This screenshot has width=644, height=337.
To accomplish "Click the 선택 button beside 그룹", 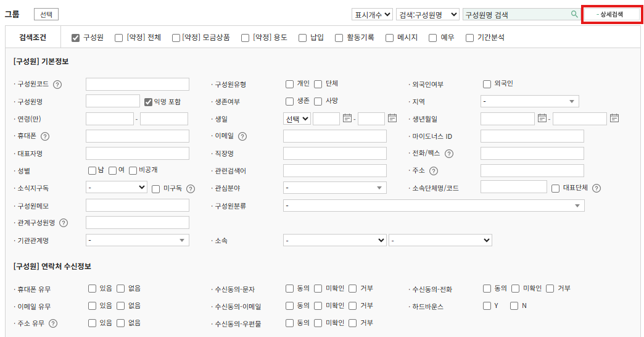I will pyautogui.click(x=46, y=14).
